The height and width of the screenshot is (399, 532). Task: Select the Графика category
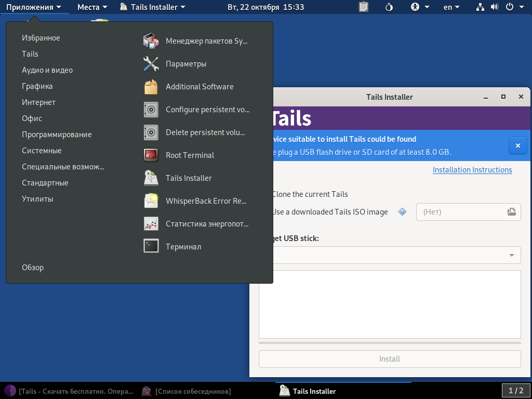(37, 86)
